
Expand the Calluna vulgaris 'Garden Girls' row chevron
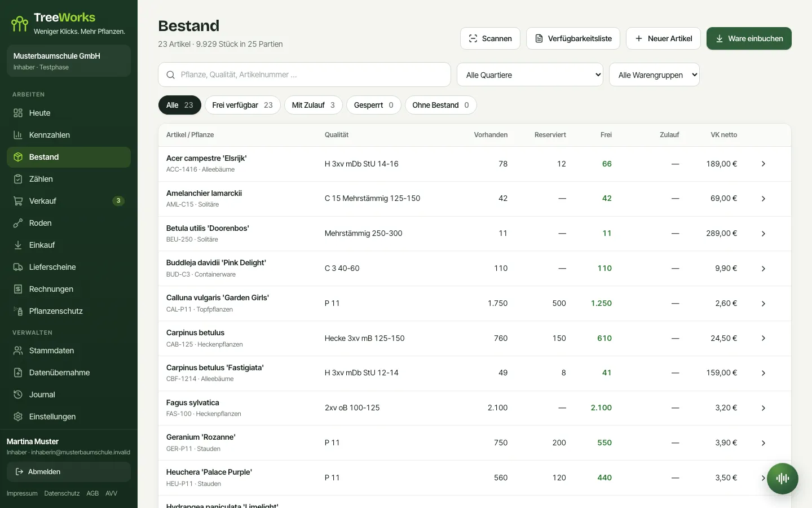[x=764, y=304]
